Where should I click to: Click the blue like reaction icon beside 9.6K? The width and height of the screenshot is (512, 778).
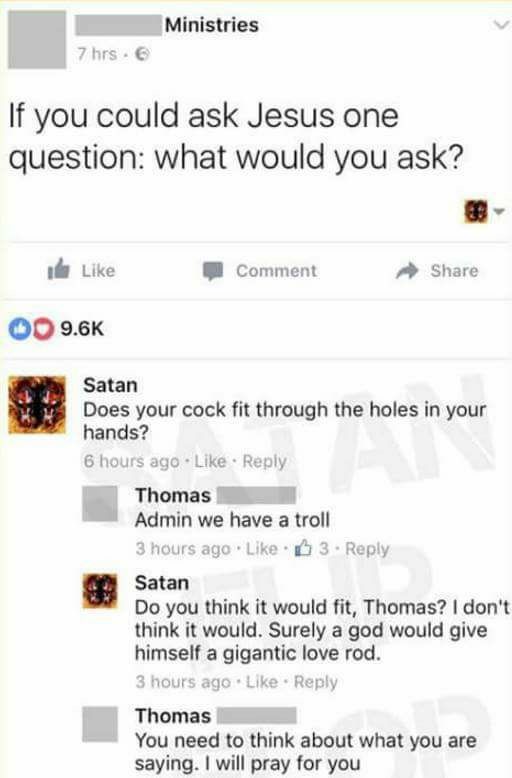pyautogui.click(x=20, y=329)
